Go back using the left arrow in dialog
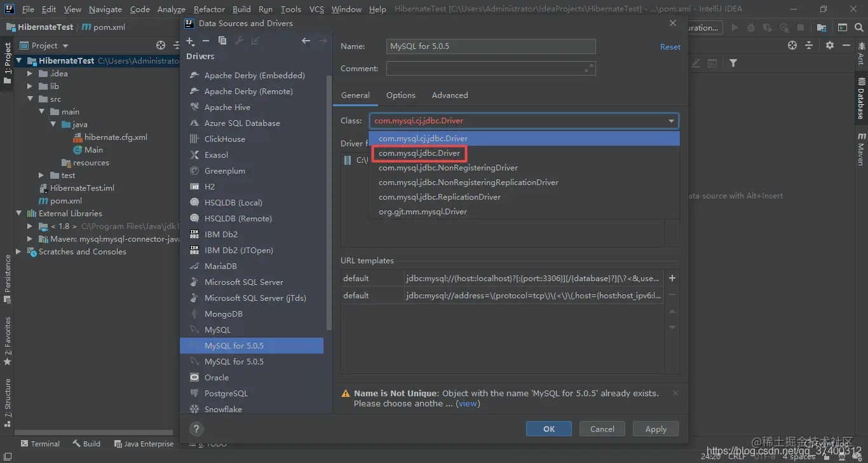Image resolution: width=868 pixels, height=463 pixels. (x=306, y=41)
